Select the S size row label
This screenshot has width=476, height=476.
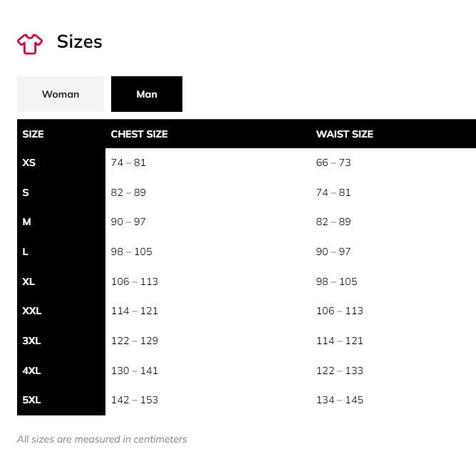point(26,192)
